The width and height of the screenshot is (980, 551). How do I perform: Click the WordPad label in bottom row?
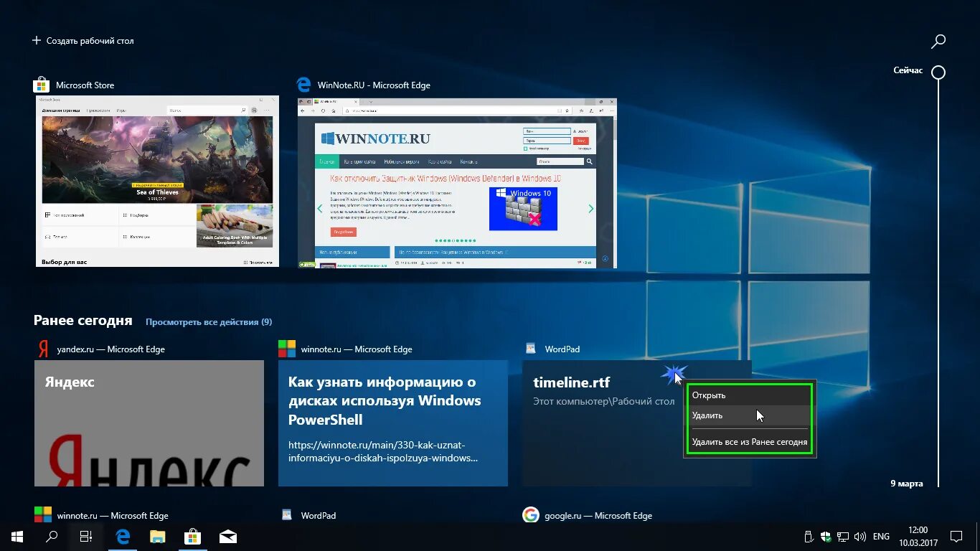tap(319, 516)
